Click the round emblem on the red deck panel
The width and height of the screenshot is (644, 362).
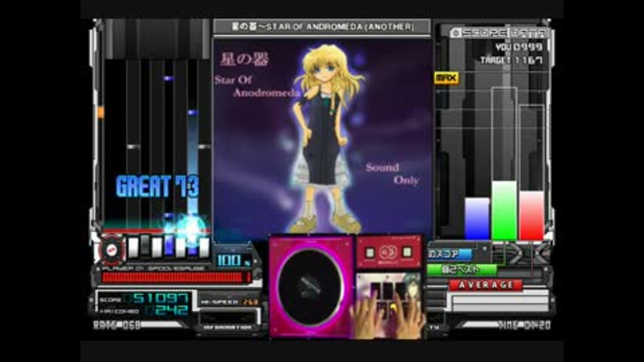[x=388, y=253]
